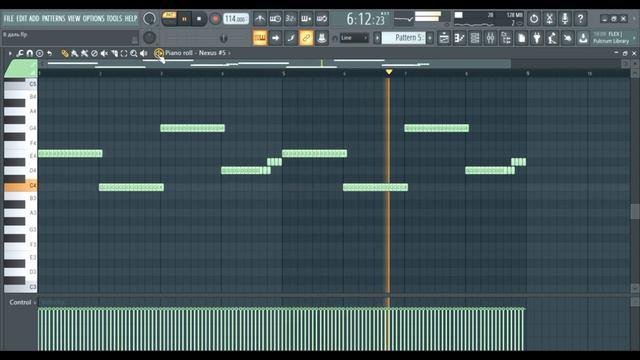Open the Mixer window
The image size is (640, 360).
click(x=490, y=38)
